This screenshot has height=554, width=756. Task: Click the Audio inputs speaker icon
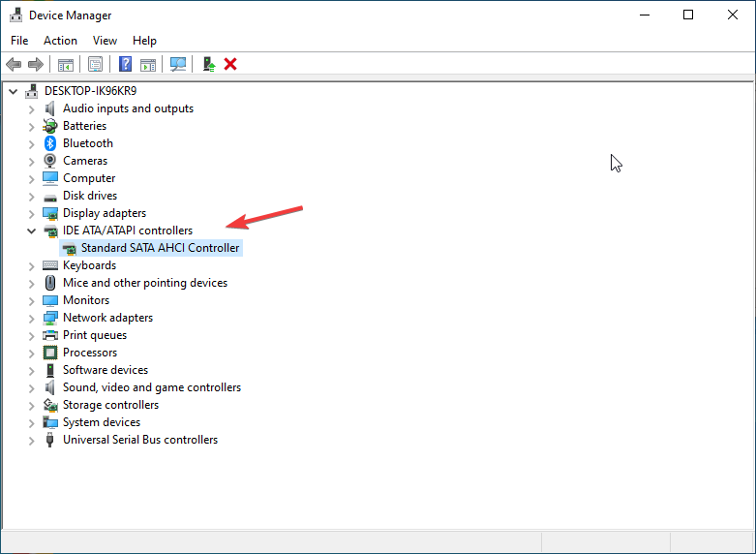coord(50,108)
